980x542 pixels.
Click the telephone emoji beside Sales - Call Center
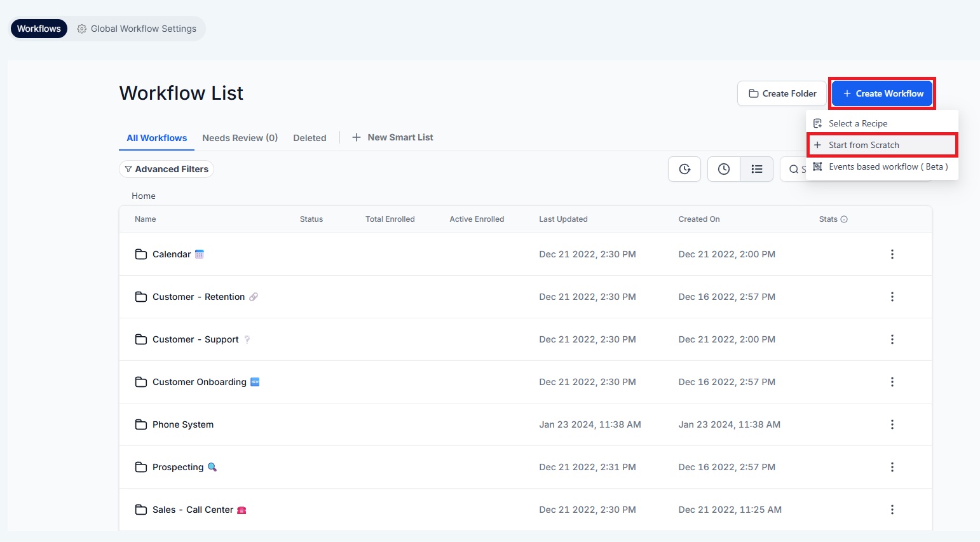(x=242, y=510)
